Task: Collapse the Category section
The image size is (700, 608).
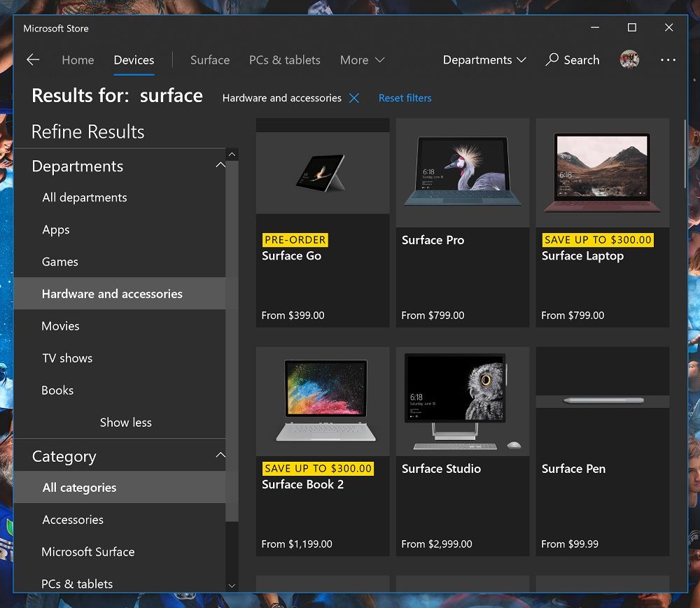Action: [x=220, y=455]
